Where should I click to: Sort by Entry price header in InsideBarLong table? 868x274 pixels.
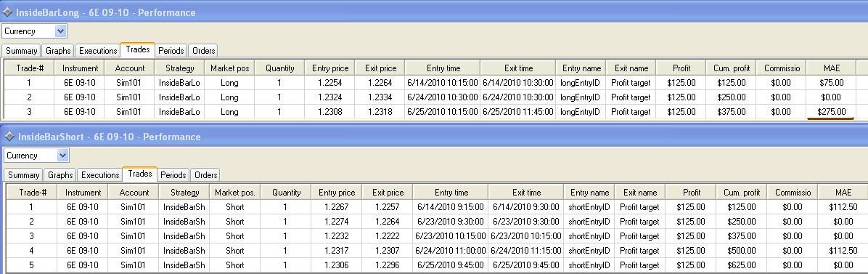(330, 68)
